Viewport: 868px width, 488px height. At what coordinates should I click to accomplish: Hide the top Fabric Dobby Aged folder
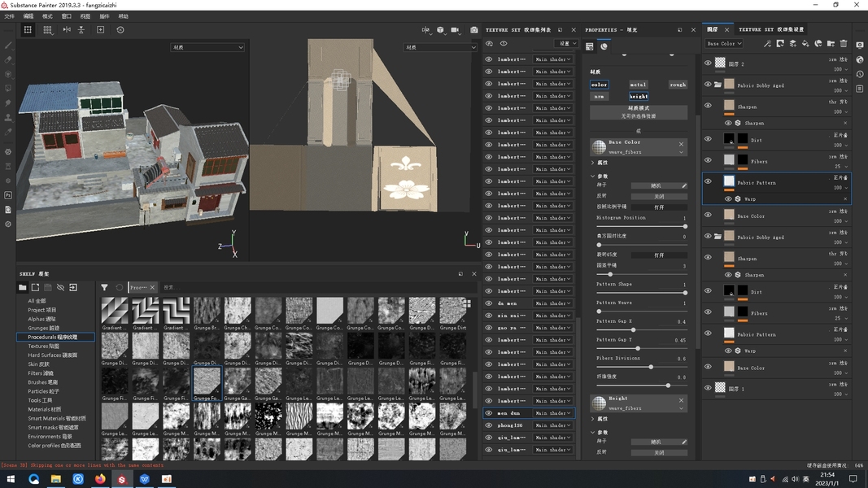[708, 85]
